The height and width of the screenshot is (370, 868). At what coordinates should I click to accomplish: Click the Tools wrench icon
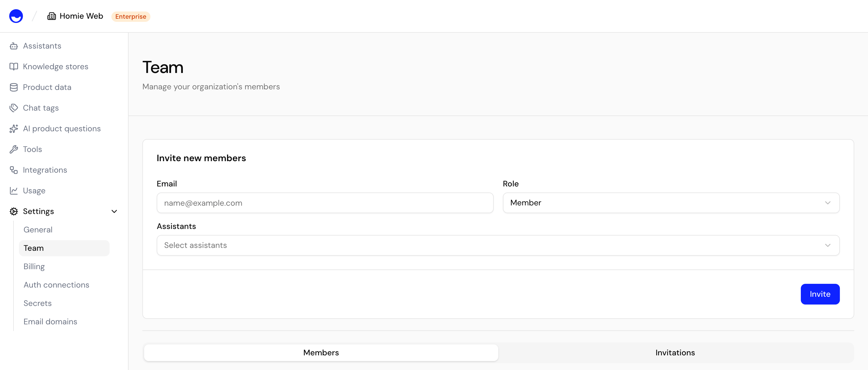click(14, 149)
